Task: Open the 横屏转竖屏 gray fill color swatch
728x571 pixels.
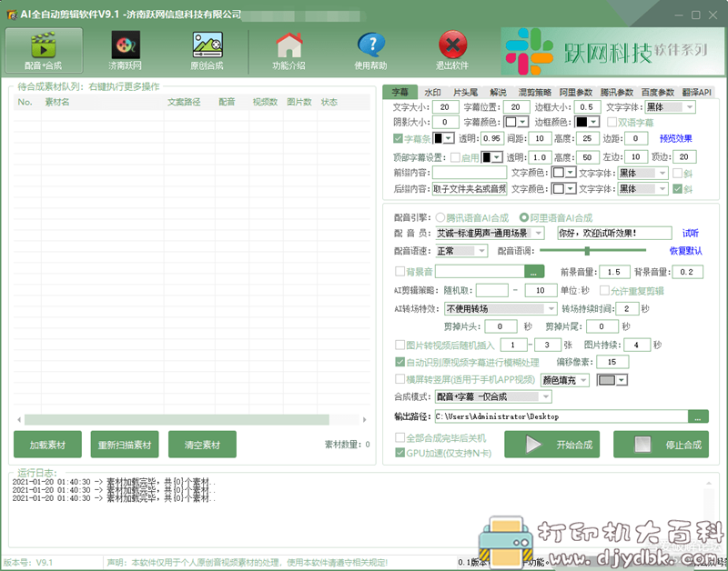Action: pos(612,380)
